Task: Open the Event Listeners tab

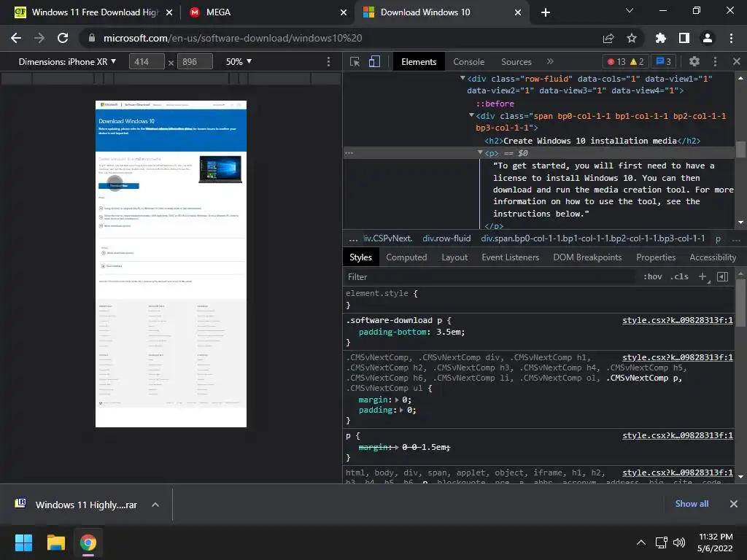Action: click(x=510, y=257)
